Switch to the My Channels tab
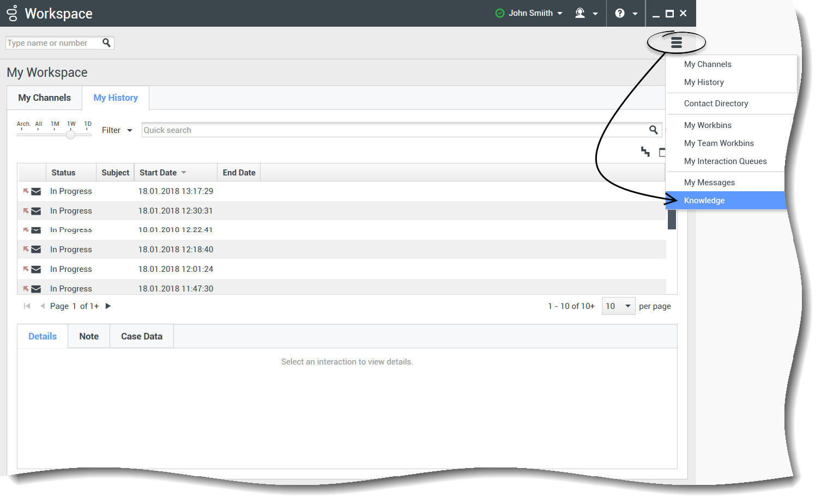 (45, 98)
